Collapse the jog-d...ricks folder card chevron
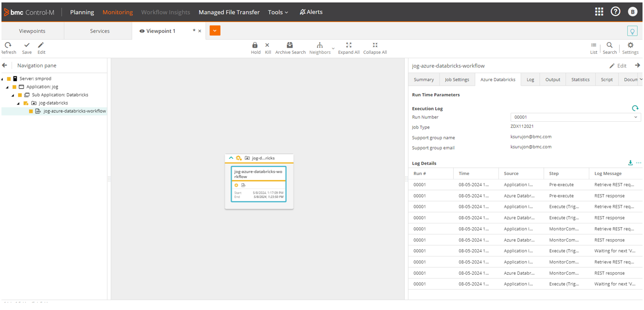 231,158
